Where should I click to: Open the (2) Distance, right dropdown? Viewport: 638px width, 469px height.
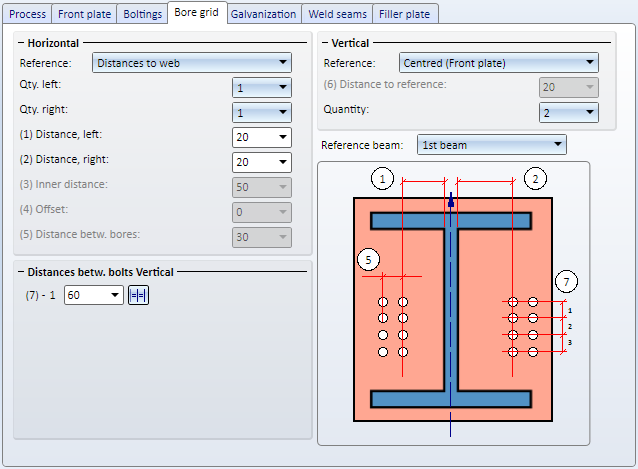pos(262,162)
